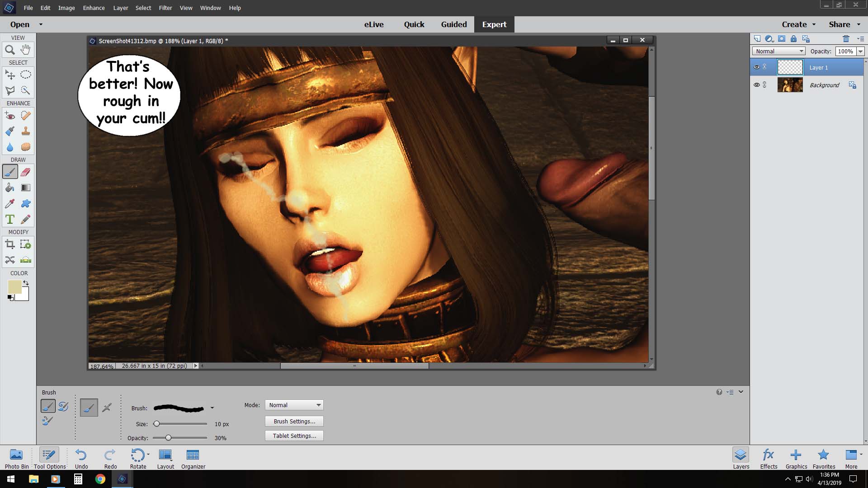Select the Content-Aware Move tool
This screenshot has height=488, width=868.
tap(10, 260)
